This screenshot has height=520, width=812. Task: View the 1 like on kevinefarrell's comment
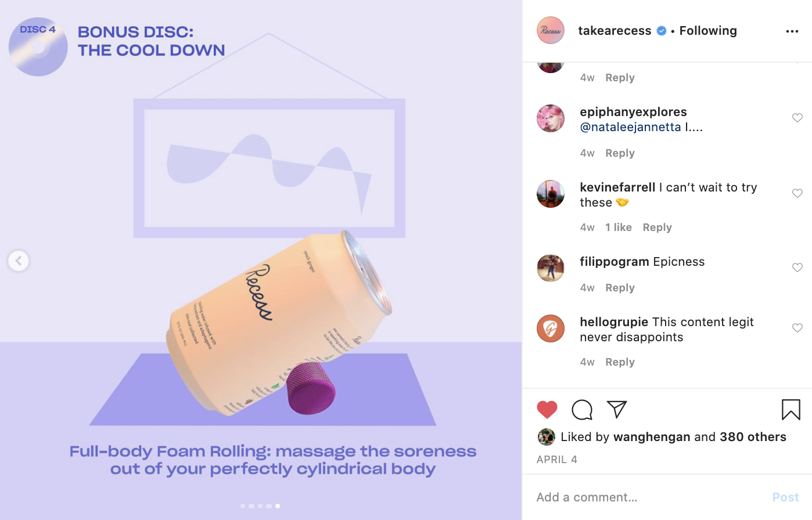coord(619,228)
